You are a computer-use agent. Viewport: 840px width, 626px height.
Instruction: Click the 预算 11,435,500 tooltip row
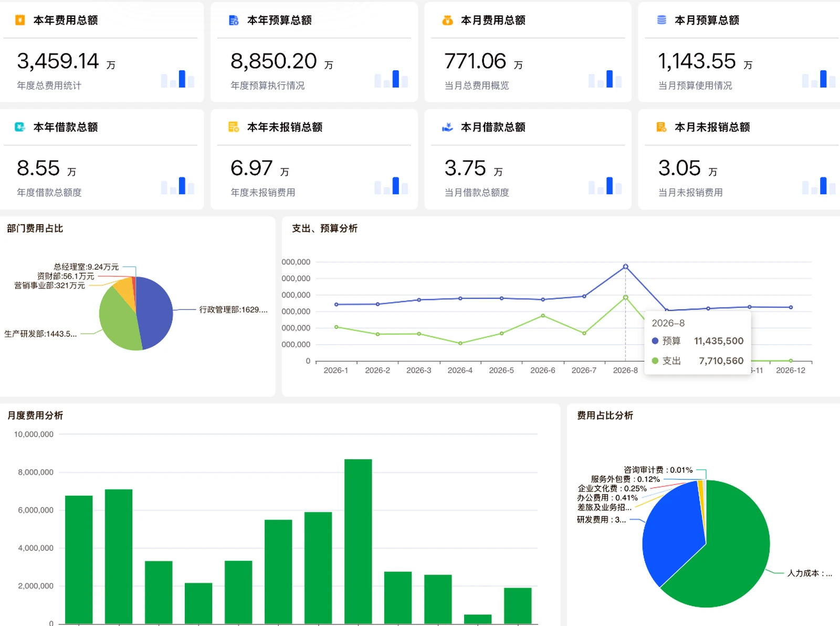[697, 341]
